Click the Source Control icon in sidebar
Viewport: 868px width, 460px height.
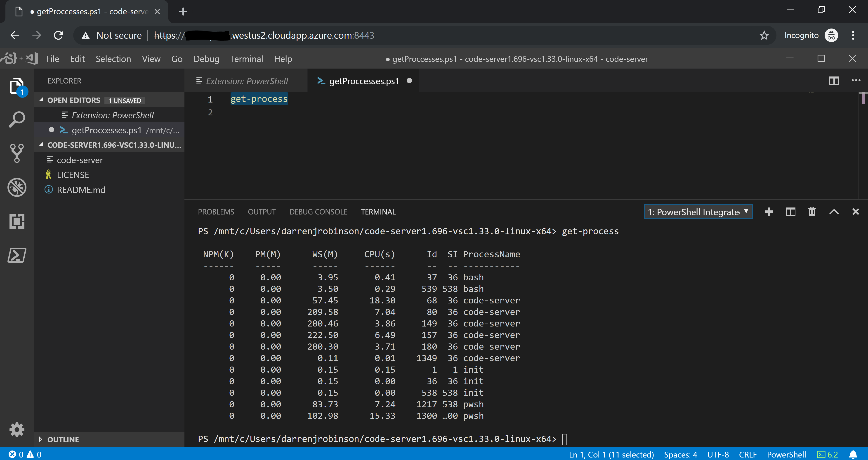pyautogui.click(x=17, y=152)
